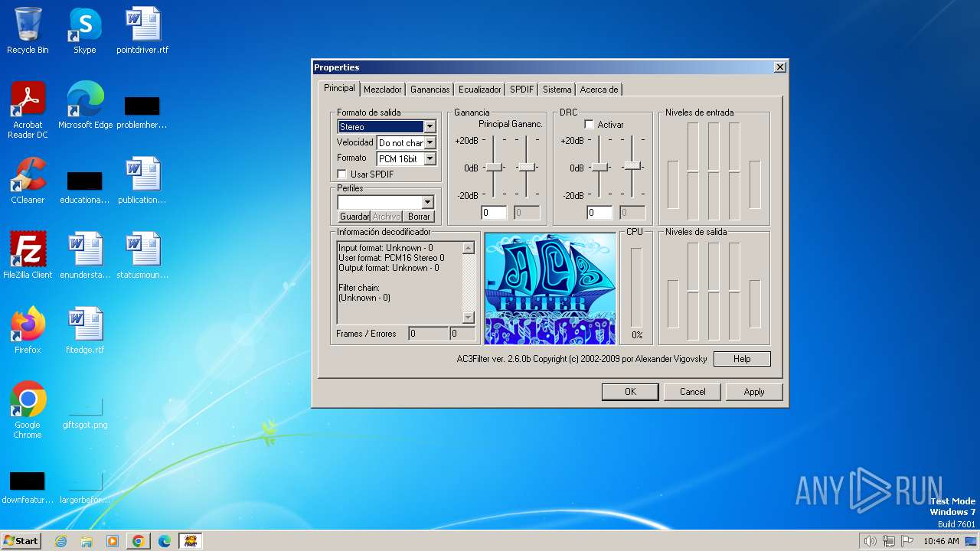Select the giftsgot.png file icon
This screenshot has width=980, height=551.
[x=85, y=413]
